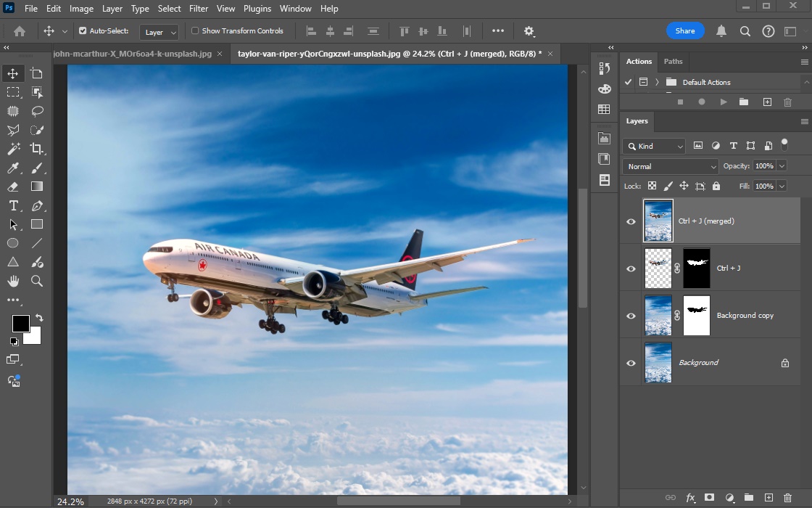Open the options bar gear settings
This screenshot has width=812, height=508.
pos(529,31)
